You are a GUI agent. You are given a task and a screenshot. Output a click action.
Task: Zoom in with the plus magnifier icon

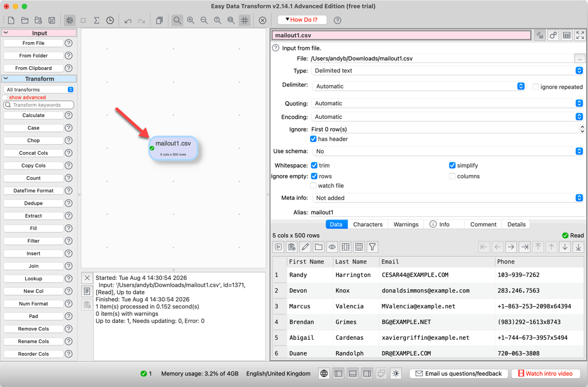coord(191,20)
